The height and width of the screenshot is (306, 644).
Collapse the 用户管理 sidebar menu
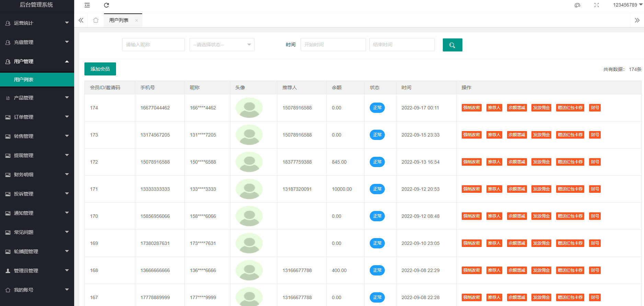pos(37,61)
